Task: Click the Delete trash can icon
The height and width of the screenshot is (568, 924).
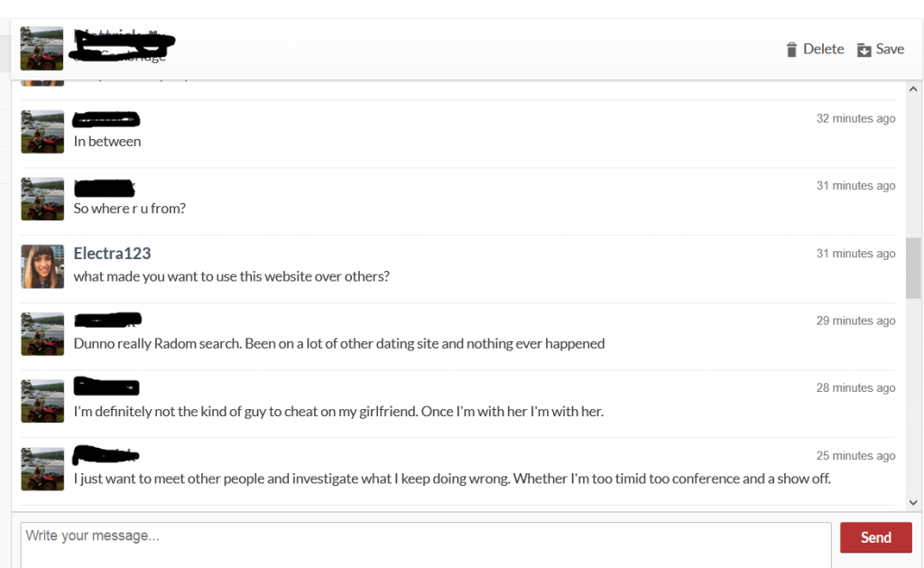Action: (791, 50)
